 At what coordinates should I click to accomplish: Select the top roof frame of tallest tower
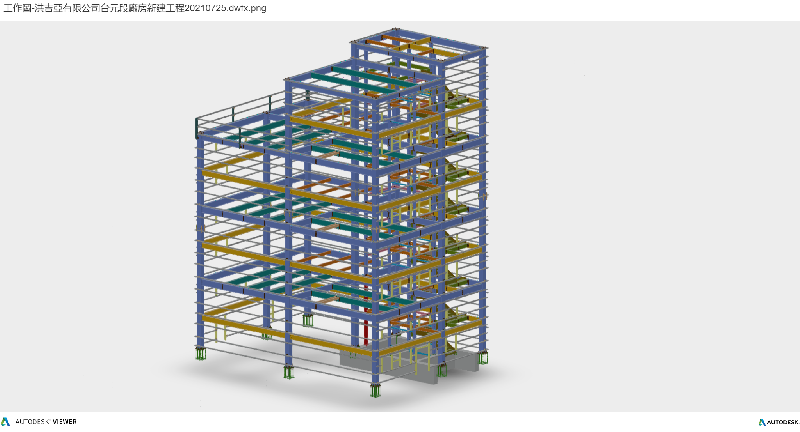(x=415, y=45)
